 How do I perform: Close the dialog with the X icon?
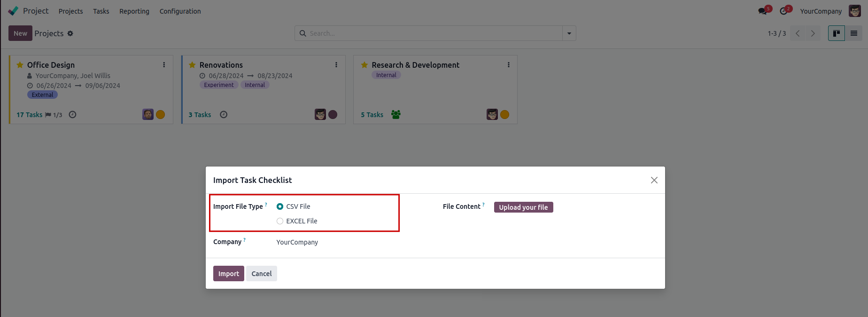[654, 180]
